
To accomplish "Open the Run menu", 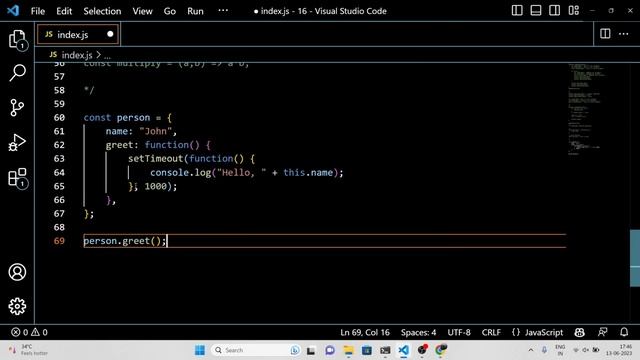I will point(195,11).
